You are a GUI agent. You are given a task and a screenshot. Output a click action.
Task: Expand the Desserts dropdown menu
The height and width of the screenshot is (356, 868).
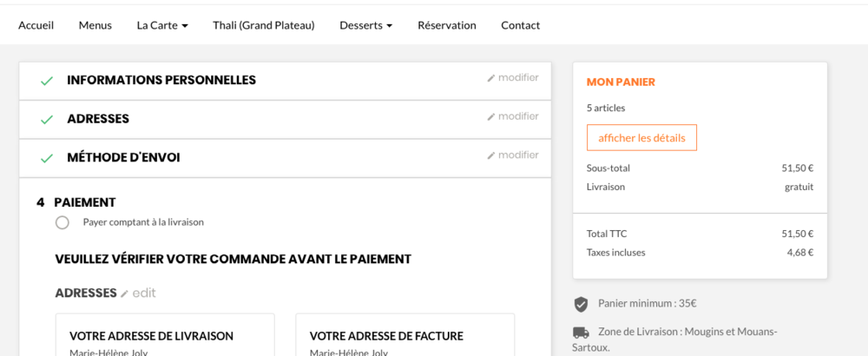tap(365, 25)
